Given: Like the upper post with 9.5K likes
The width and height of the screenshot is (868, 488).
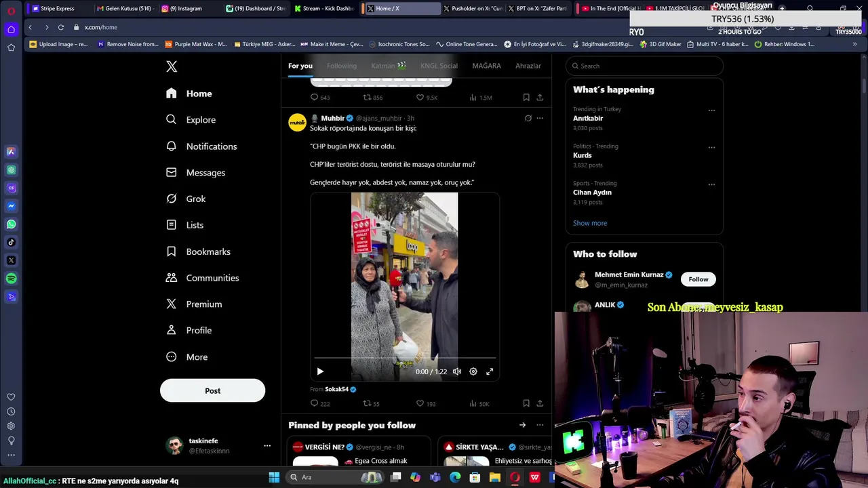Looking at the screenshot, I should [427, 98].
